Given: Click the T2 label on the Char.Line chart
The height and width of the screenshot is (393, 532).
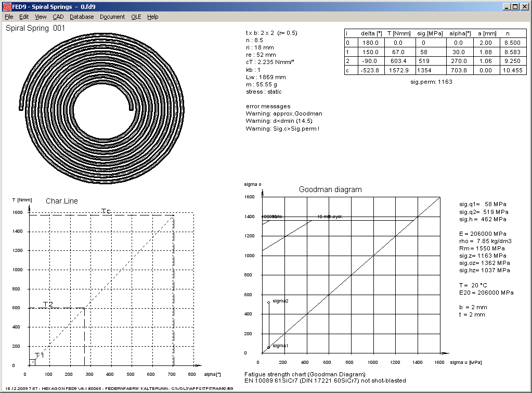Looking at the screenshot, I should coord(48,304).
